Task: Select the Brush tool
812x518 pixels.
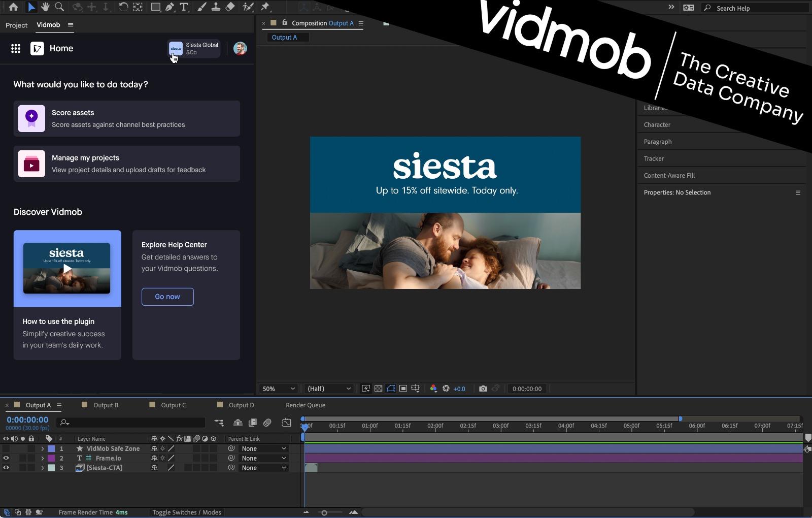Action: click(x=201, y=7)
